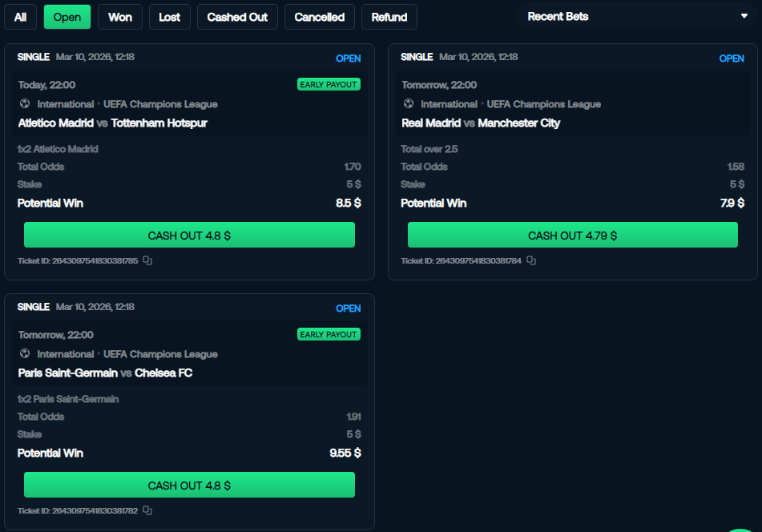Viewport: 762px width, 532px height.
Task: Click potential win amount 9.55 $
Action: tap(345, 453)
